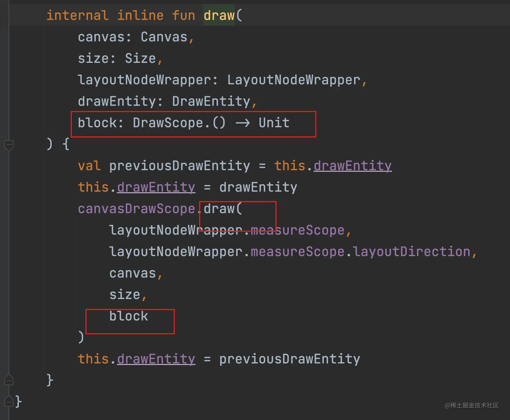Click 'layoutNodeWrapper.measureScope,' argument line

point(230,230)
